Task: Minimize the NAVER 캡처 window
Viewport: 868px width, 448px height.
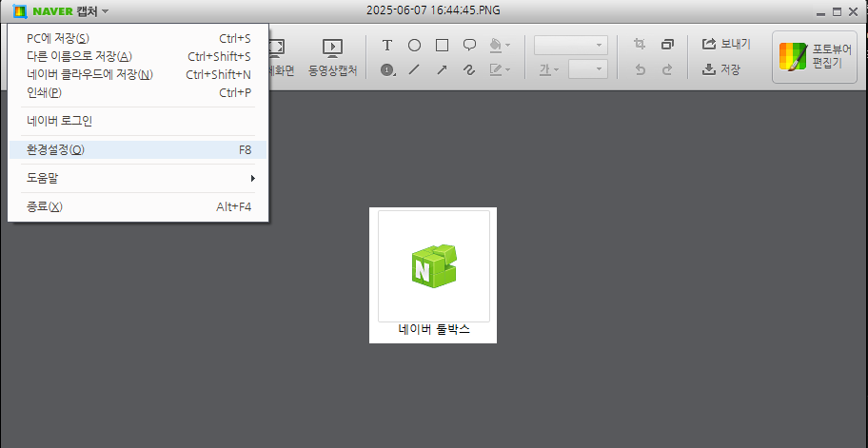Action: [821, 12]
